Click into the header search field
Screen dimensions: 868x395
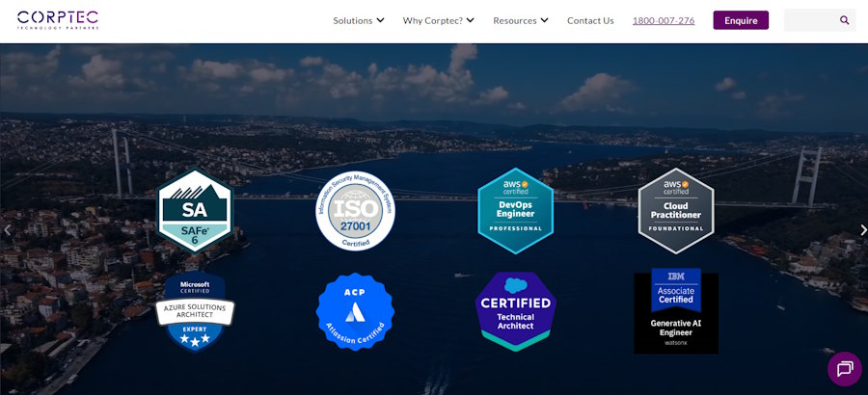820,20
